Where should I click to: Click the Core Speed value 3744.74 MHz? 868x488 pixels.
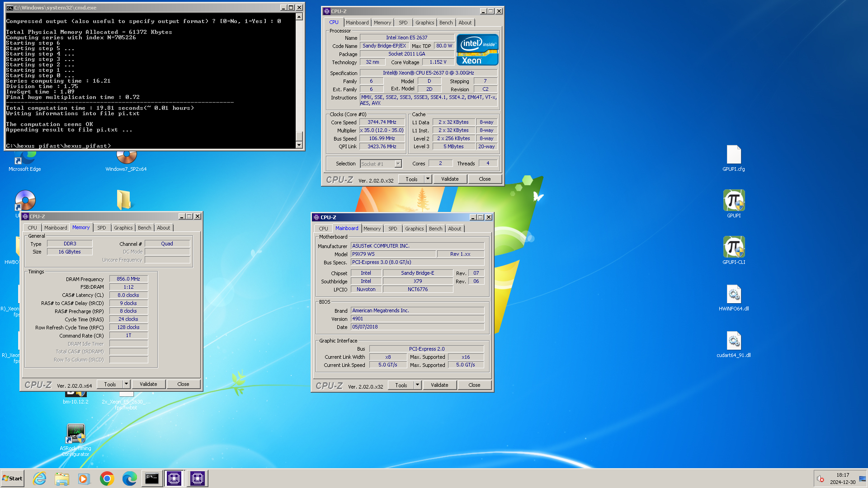click(382, 122)
